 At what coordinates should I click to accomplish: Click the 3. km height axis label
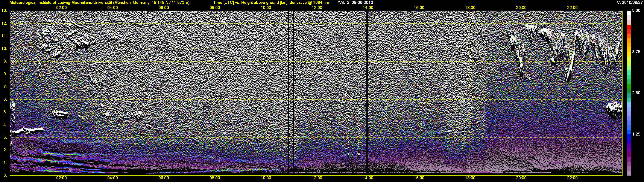click(x=5, y=137)
